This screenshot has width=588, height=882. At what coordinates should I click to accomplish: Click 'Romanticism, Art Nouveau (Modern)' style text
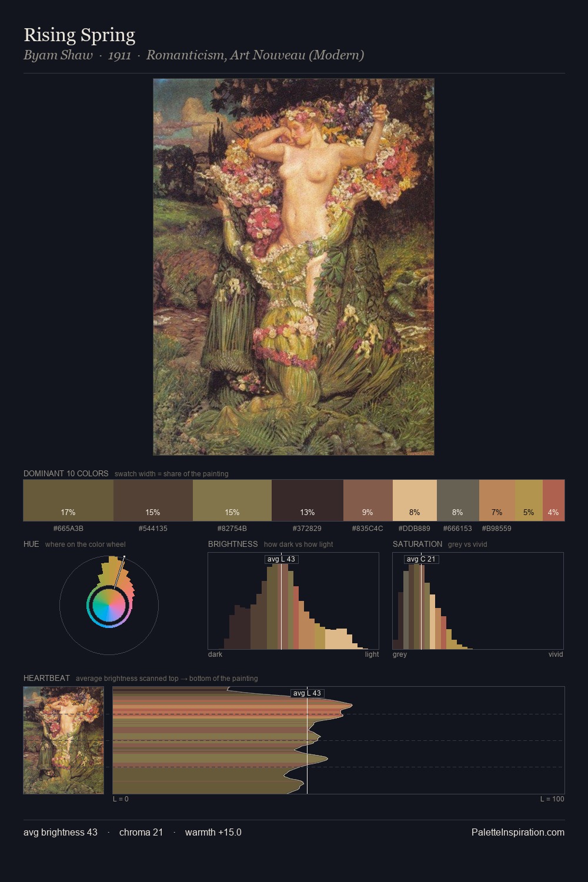click(x=255, y=55)
